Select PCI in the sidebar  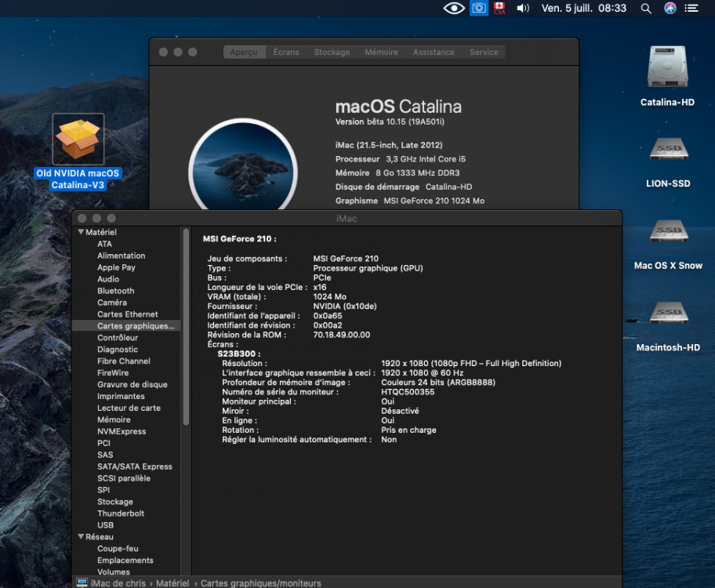(x=104, y=443)
